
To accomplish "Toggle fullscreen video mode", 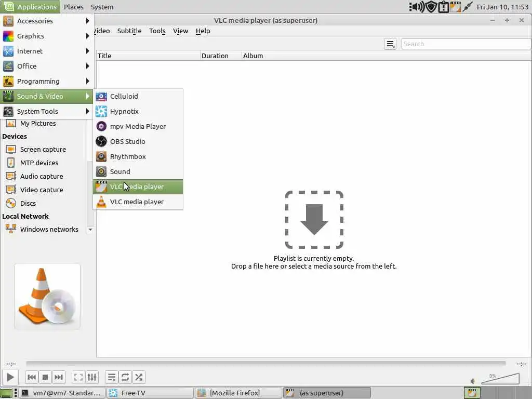I will click(x=78, y=377).
